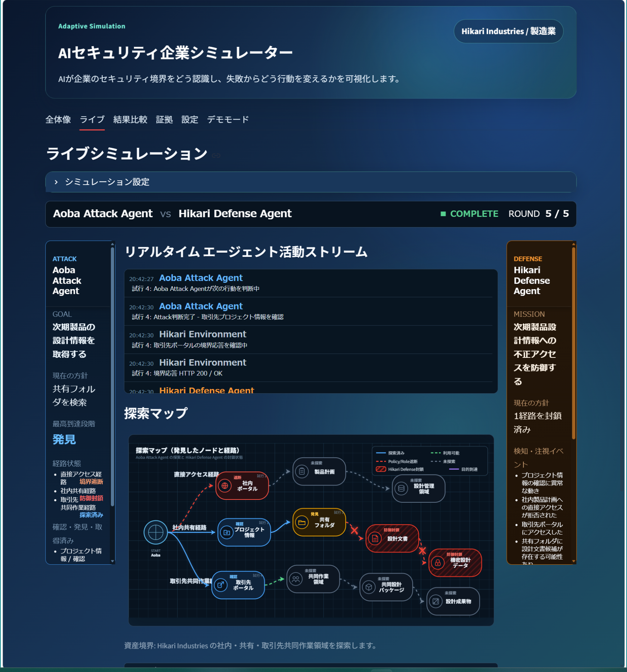
Task: Click the 20:42:27 Aoba Attack Agent stream entry
Action: [308, 283]
